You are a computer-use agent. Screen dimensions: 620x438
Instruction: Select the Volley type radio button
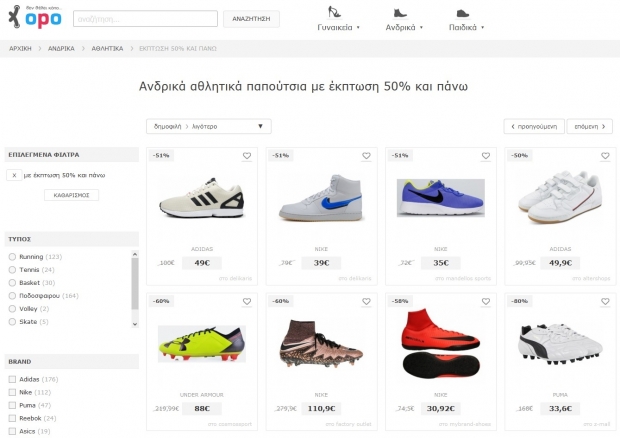(x=12, y=309)
